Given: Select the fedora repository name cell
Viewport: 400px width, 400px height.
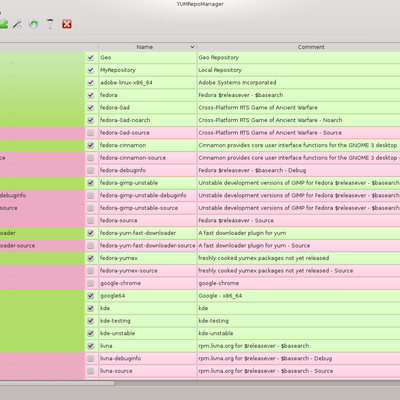Looking at the screenshot, I should point(147,95).
